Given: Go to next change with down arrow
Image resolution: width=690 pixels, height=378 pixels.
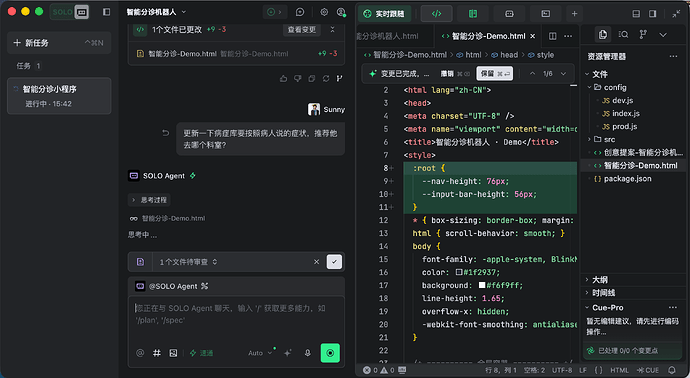Looking at the screenshot, I should [x=563, y=73].
